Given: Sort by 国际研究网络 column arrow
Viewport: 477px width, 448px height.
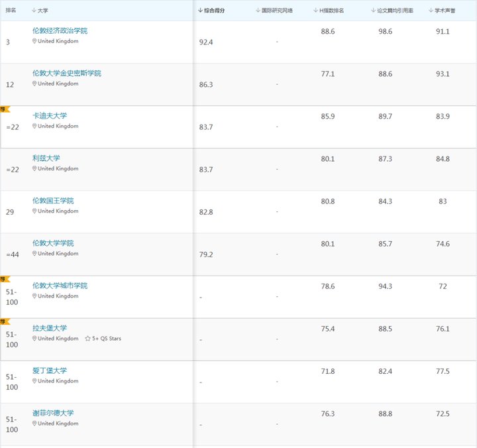Looking at the screenshot, I should [257, 11].
